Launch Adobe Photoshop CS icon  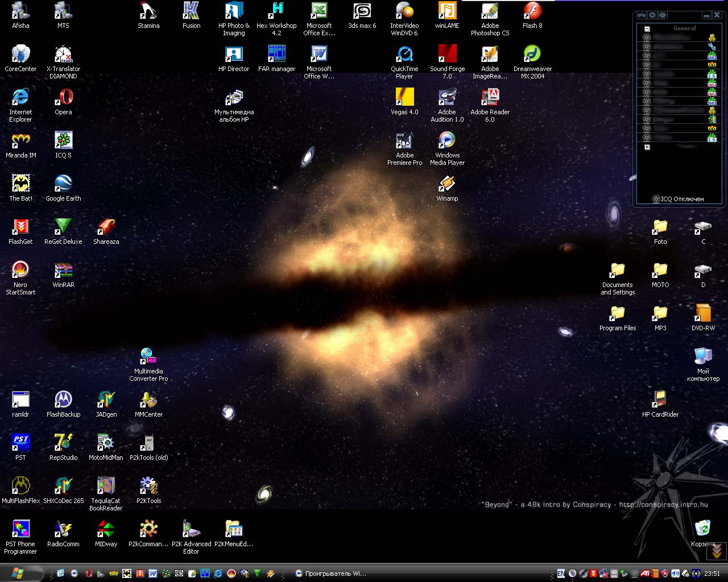click(x=490, y=19)
